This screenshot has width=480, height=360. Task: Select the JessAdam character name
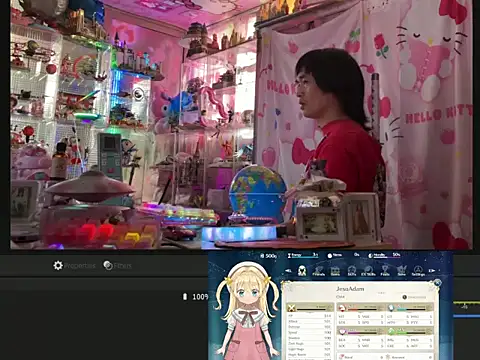pyautogui.click(x=350, y=289)
